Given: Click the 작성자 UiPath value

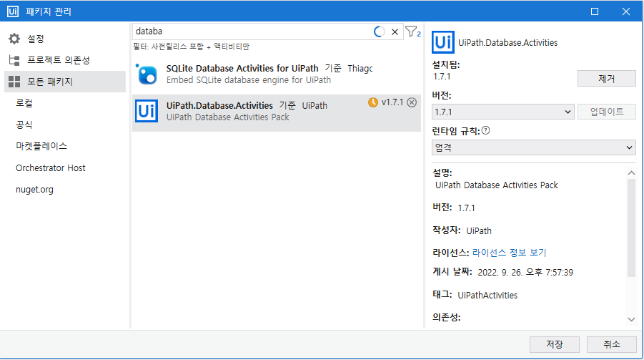Looking at the screenshot, I should 478,230.
